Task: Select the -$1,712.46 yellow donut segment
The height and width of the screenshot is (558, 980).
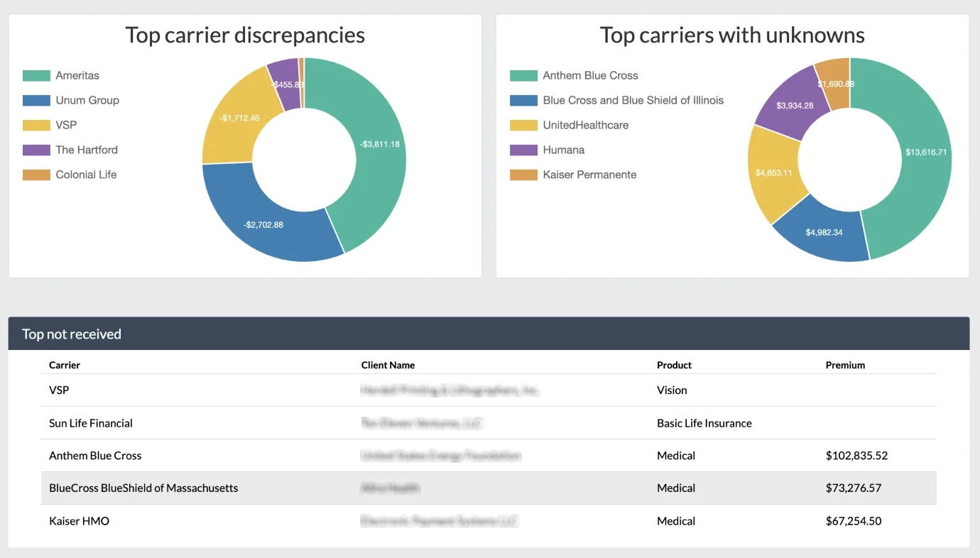Action: (x=240, y=118)
